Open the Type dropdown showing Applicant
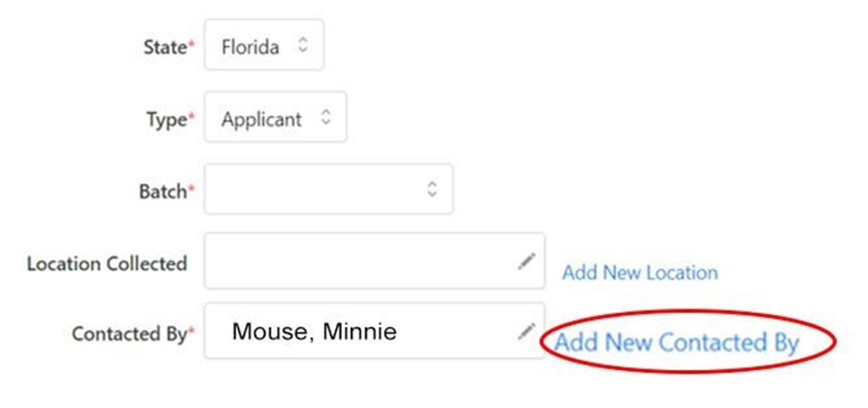This screenshot has height=408, width=868. [275, 118]
